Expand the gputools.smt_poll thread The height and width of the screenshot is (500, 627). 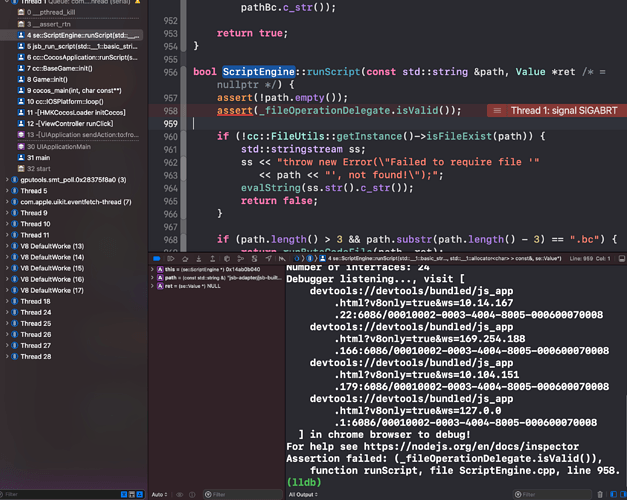coord(7,180)
